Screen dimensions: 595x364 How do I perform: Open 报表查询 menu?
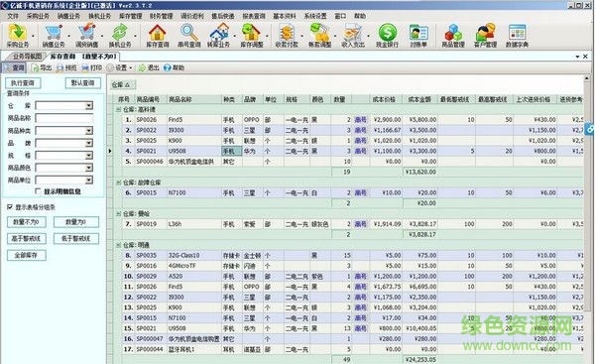click(x=254, y=16)
